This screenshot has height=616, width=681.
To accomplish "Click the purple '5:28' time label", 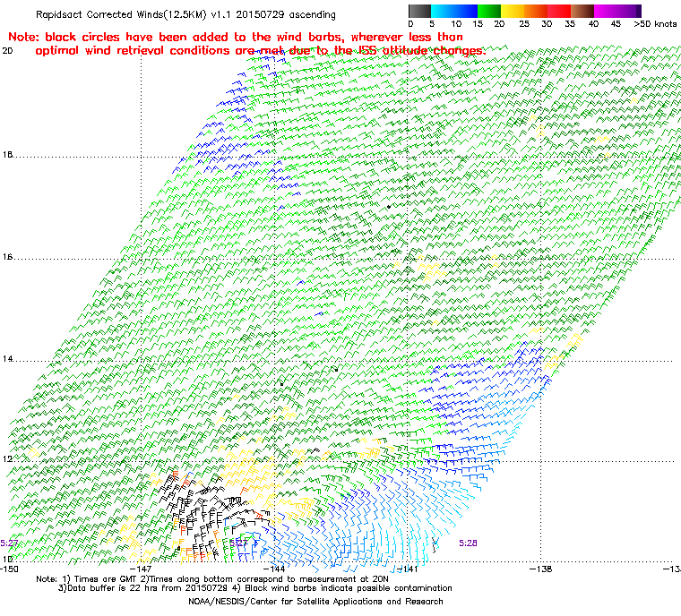I will tap(468, 543).
